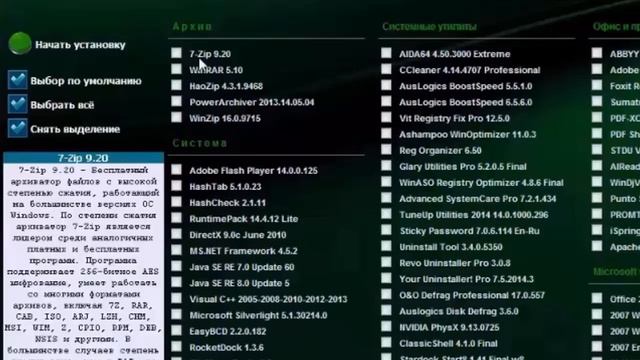This screenshot has width=640, height=360.
Task: Check Visual C++ 2005-2008-2010-2012-2013 checkbox
Action: pyautogui.click(x=176, y=298)
